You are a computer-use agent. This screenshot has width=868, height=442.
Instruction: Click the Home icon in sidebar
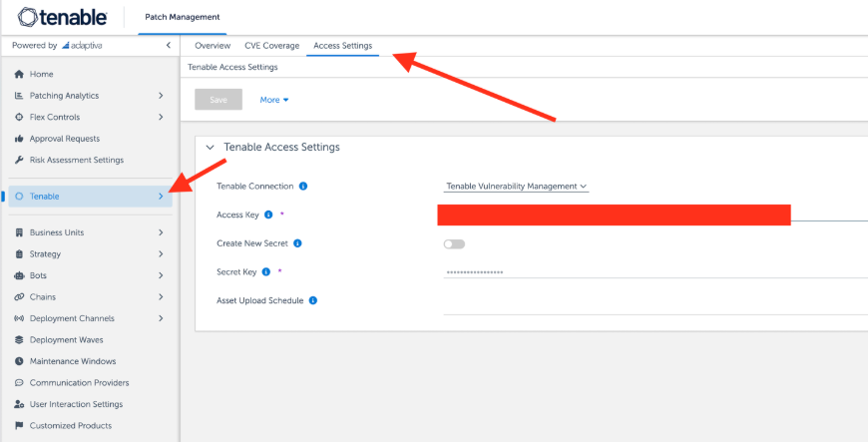(19, 75)
